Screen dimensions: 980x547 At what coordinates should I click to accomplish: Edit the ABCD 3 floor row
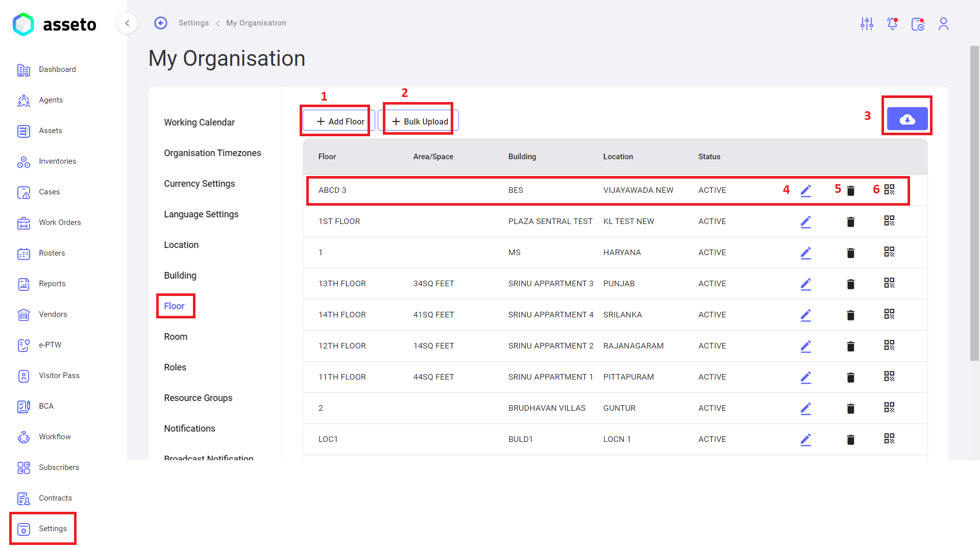(806, 190)
